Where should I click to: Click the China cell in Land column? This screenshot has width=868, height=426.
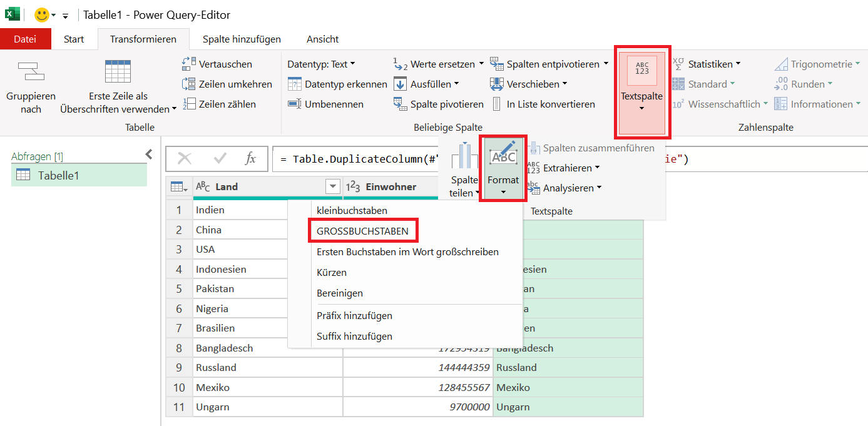click(241, 230)
